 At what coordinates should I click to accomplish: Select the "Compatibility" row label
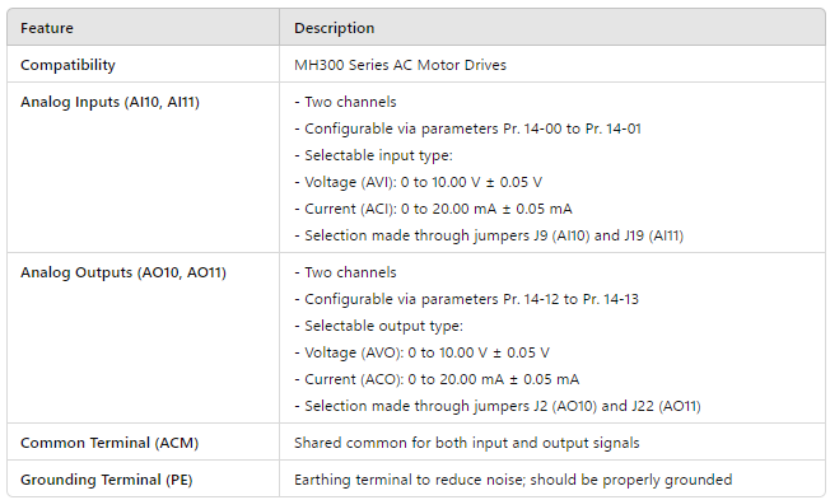68,65
